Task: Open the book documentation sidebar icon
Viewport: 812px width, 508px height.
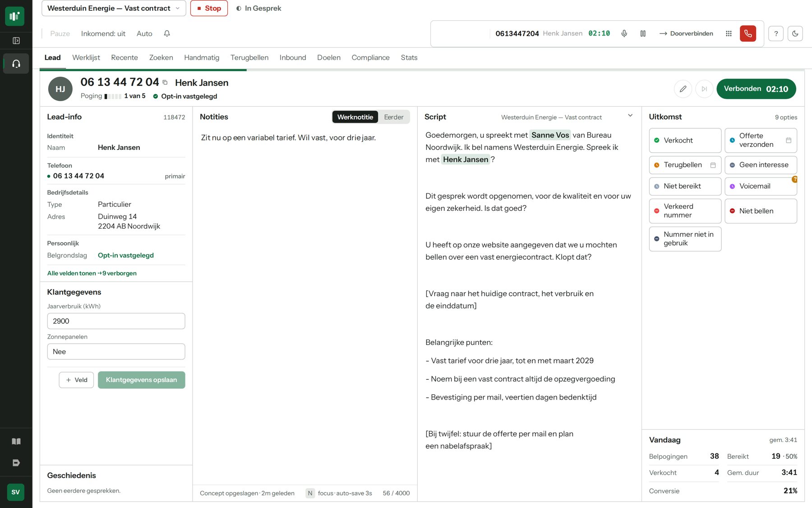Action: [16, 442]
